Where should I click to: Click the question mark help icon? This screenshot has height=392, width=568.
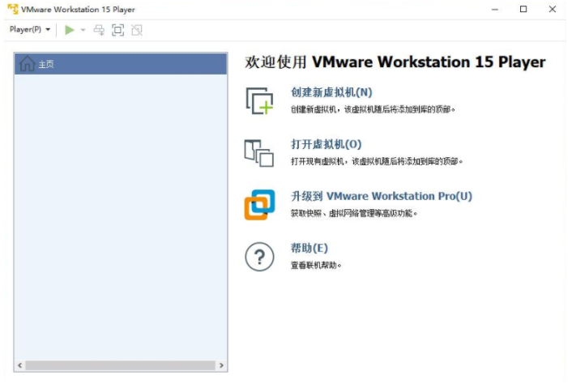click(x=259, y=257)
